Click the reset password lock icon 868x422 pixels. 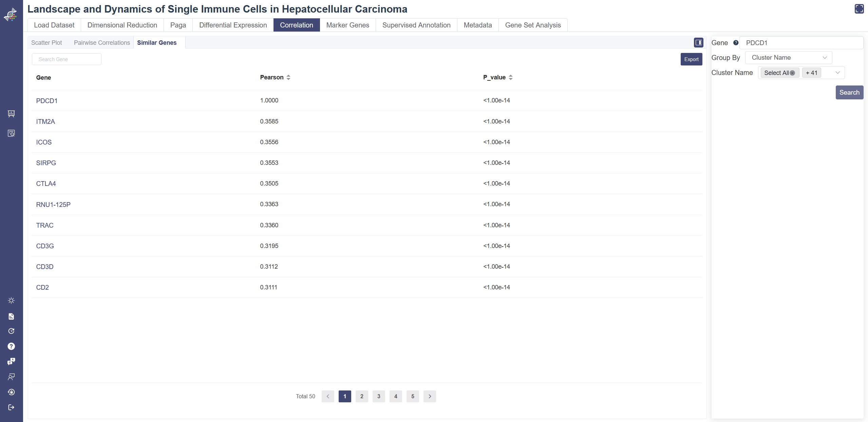(11, 392)
